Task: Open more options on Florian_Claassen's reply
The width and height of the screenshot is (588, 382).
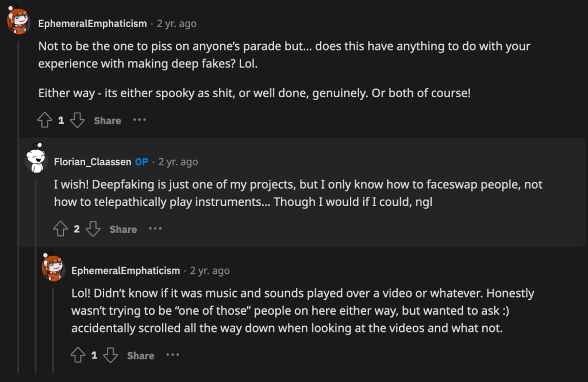Action: [x=155, y=229]
